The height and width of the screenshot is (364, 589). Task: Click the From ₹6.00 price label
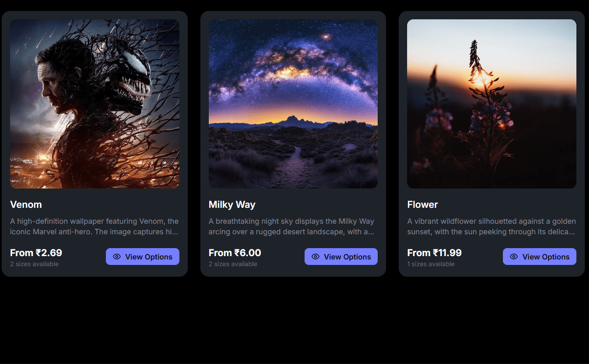click(235, 253)
